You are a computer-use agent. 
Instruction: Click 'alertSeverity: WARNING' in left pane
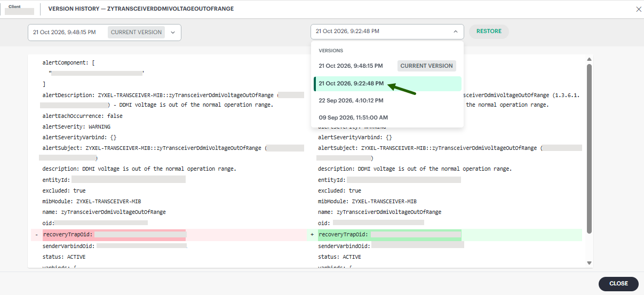pyautogui.click(x=76, y=127)
